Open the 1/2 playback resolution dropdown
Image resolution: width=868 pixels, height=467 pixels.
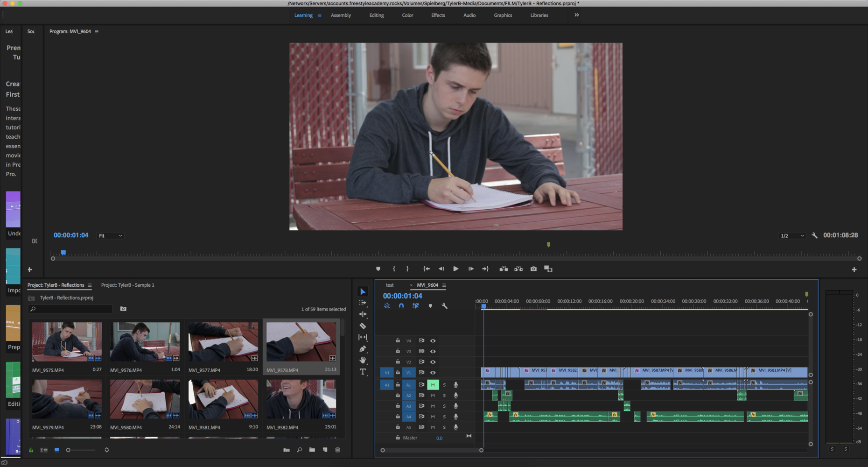792,236
